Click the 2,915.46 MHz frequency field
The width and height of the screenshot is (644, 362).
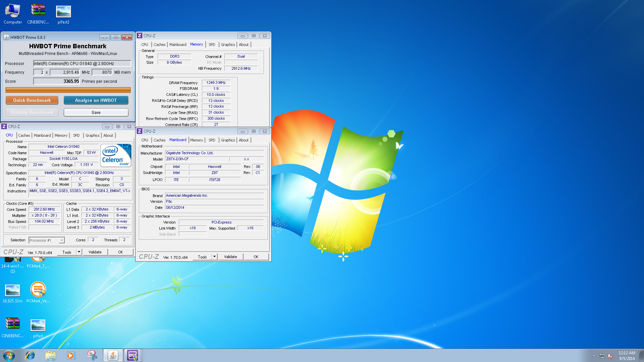click(65, 72)
